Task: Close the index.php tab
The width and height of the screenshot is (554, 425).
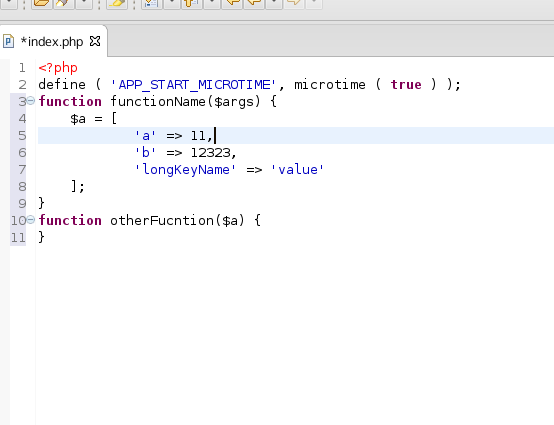Action: tap(95, 41)
